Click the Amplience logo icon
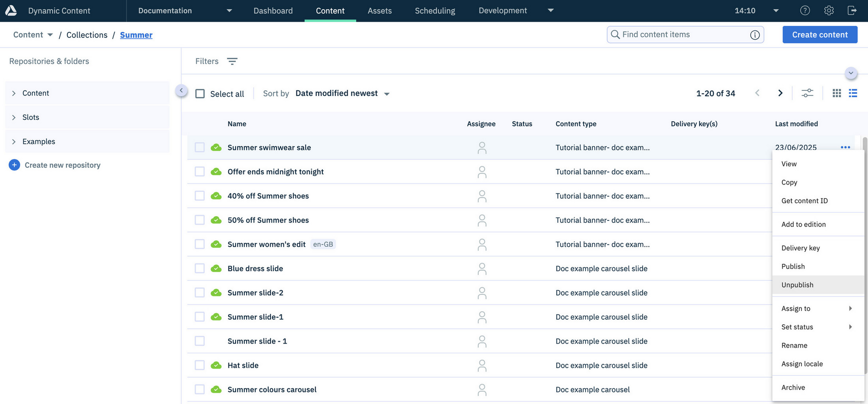This screenshot has height=404, width=868. tap(11, 11)
